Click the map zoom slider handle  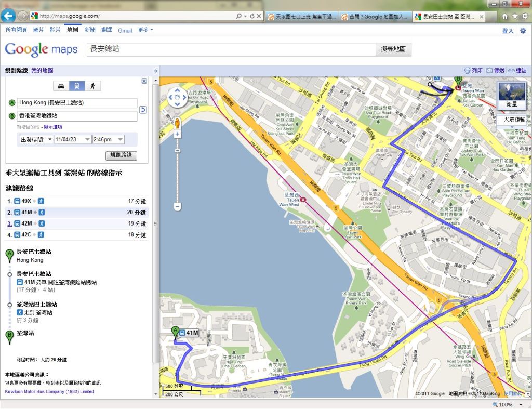click(177, 150)
